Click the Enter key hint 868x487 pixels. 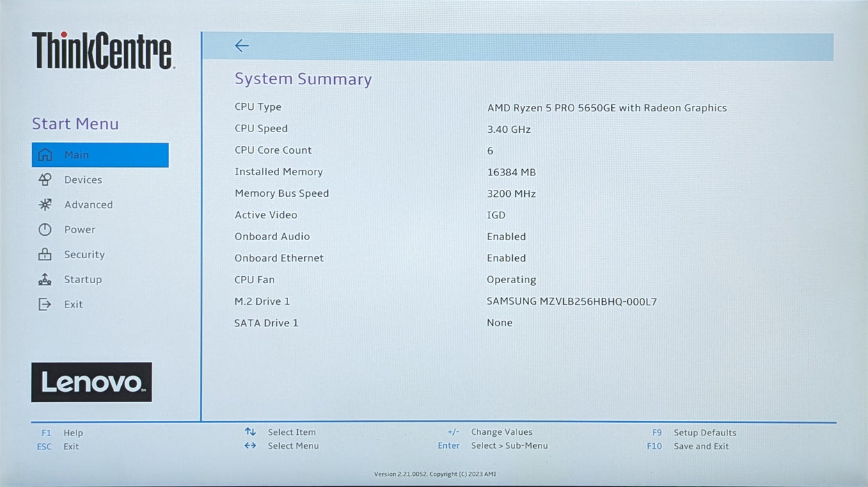point(449,446)
